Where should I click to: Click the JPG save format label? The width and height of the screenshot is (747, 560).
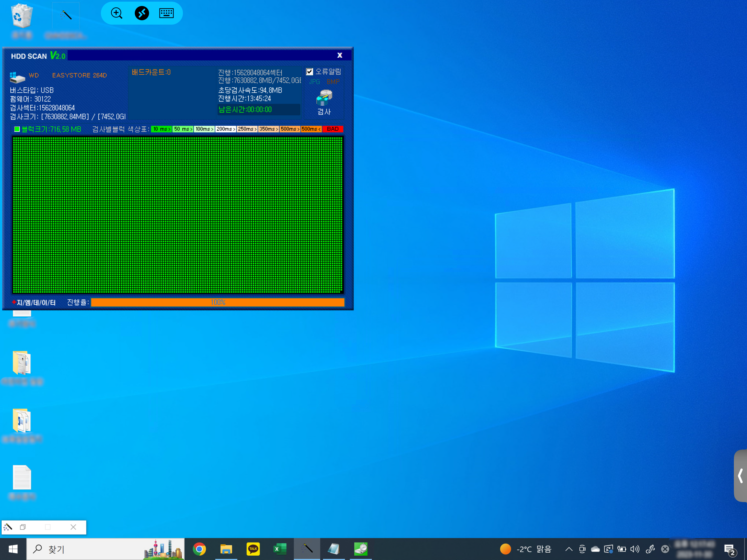pos(314,82)
